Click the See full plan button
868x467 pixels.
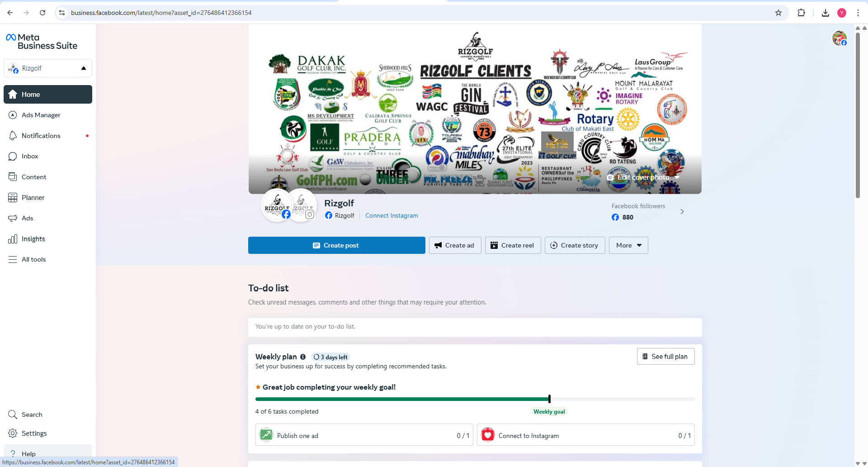[666, 357]
